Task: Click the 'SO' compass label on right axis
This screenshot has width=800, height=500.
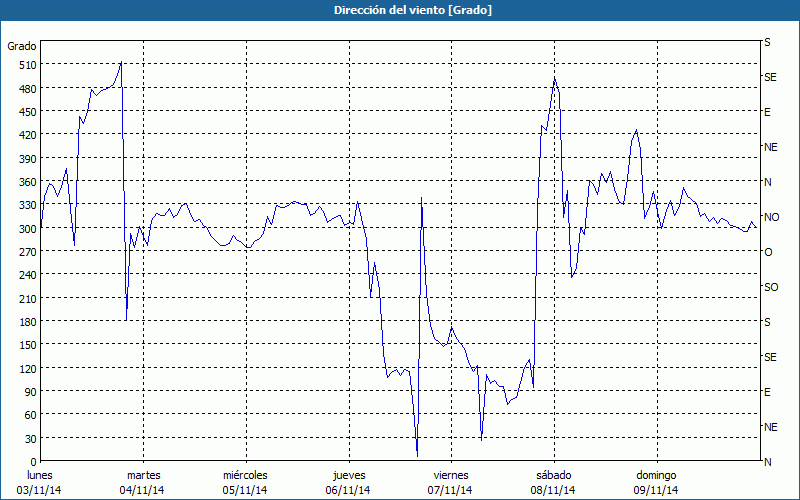Action: point(771,287)
